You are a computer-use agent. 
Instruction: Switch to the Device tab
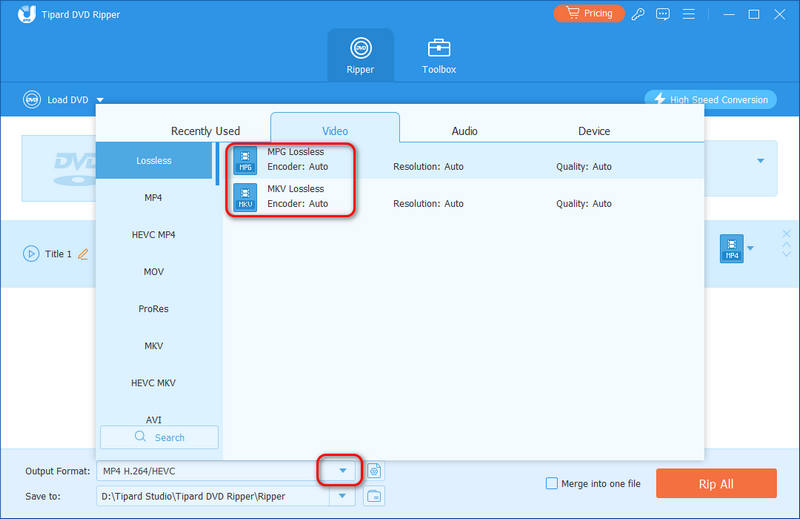point(594,131)
